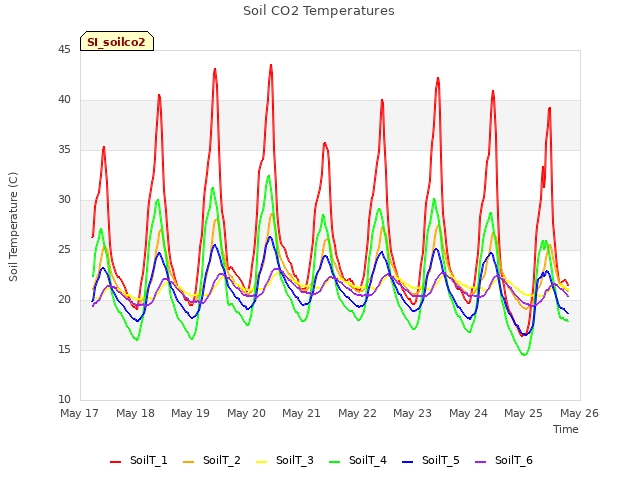This screenshot has width=640, height=480.
Task: Click the chart title Soil CO2 Temperatures
Action: (x=319, y=11)
